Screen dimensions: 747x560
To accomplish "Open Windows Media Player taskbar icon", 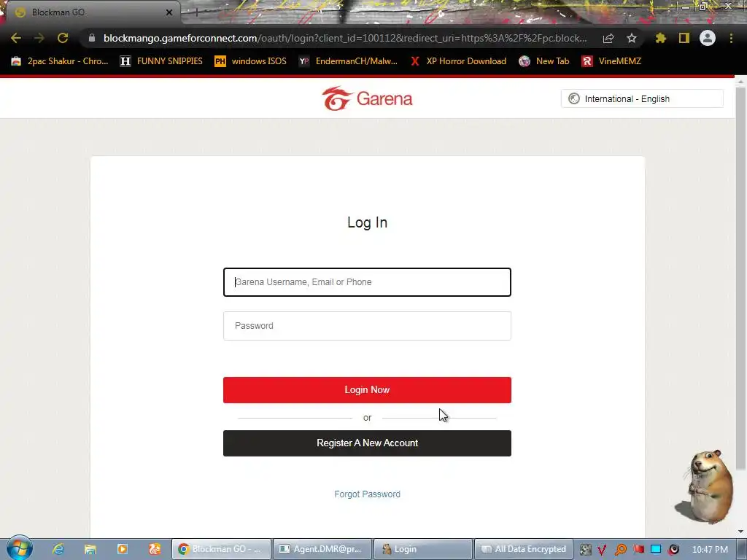I will coord(123,549).
